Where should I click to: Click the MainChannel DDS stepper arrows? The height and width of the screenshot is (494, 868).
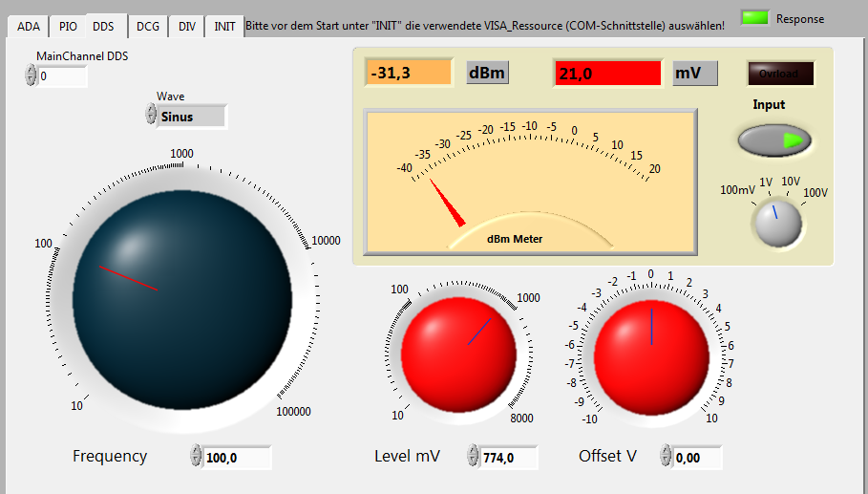pos(31,75)
